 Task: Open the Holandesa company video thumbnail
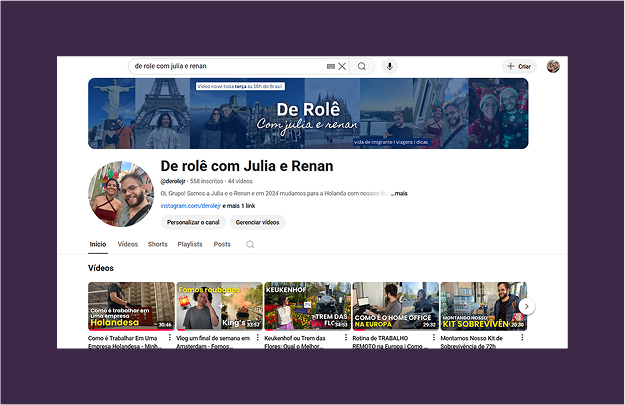coord(131,306)
